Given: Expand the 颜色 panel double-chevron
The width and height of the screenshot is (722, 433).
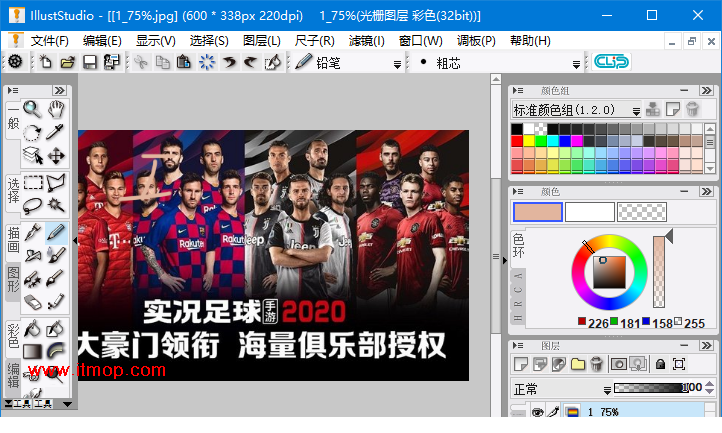Looking at the screenshot, I should [x=706, y=191].
